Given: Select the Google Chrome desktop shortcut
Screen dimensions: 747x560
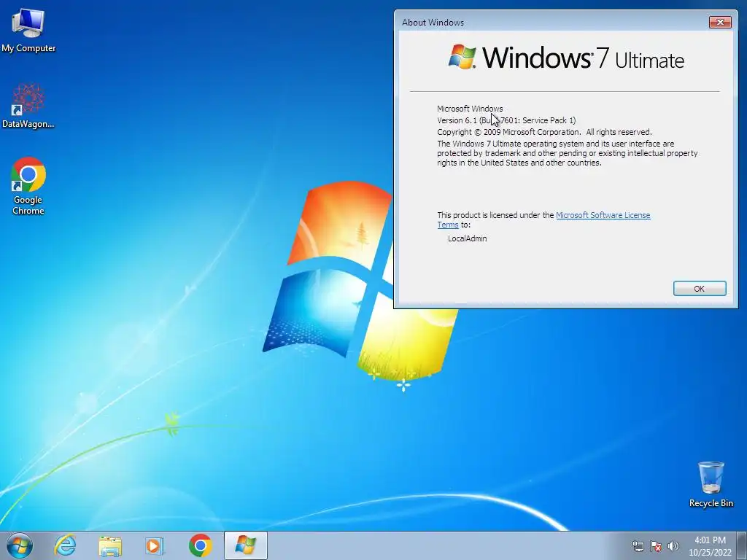Looking at the screenshot, I should click(28, 186).
